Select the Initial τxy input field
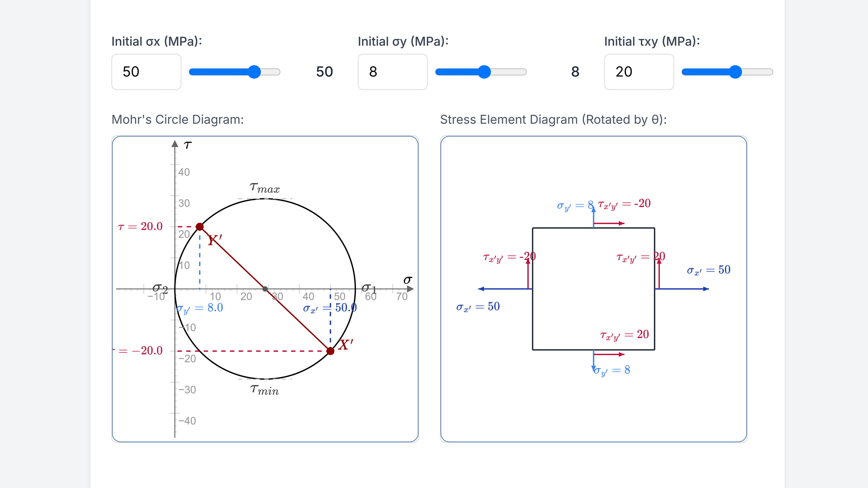 (639, 72)
